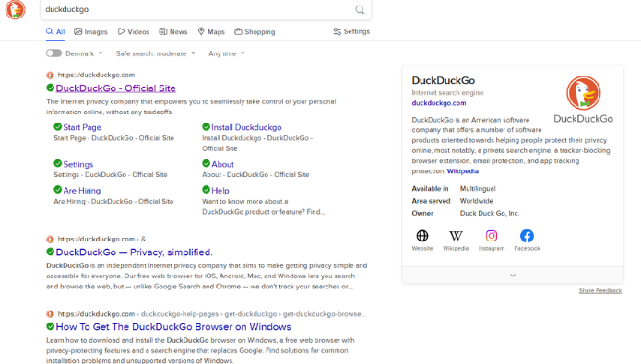Switch to the Shopping tab
Screen dimensions: 641x364
click(255, 32)
